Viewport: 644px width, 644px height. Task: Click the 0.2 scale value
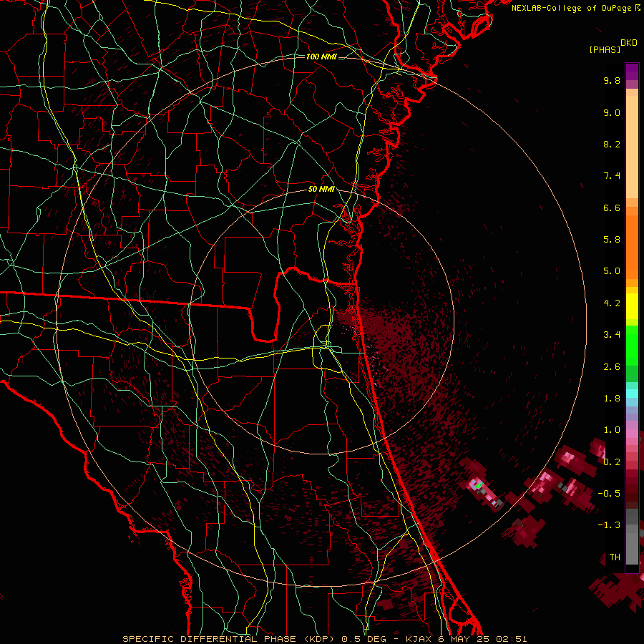pos(612,462)
